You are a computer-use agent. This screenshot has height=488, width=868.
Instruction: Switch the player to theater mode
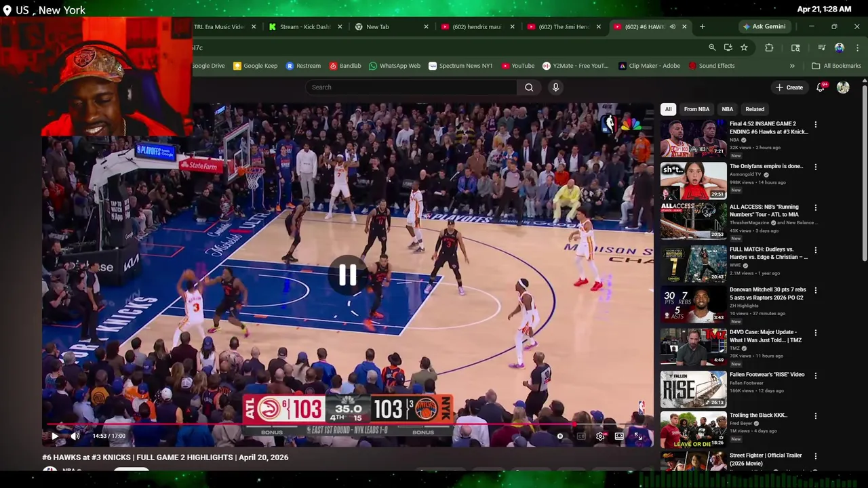[619, 436]
